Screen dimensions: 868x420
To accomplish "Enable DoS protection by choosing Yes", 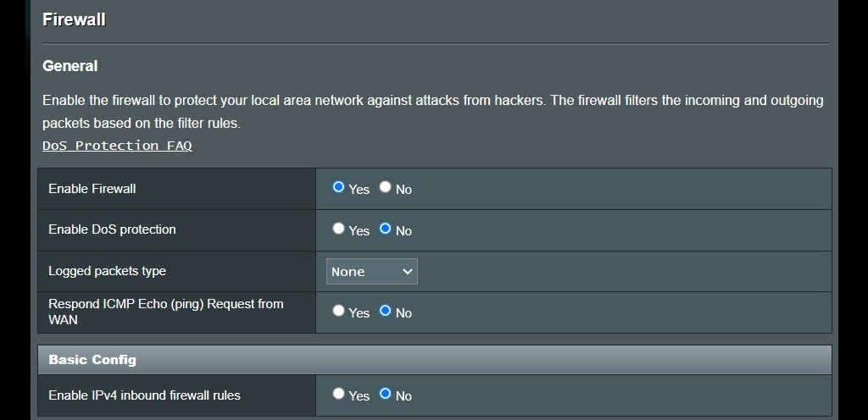I will [338, 229].
